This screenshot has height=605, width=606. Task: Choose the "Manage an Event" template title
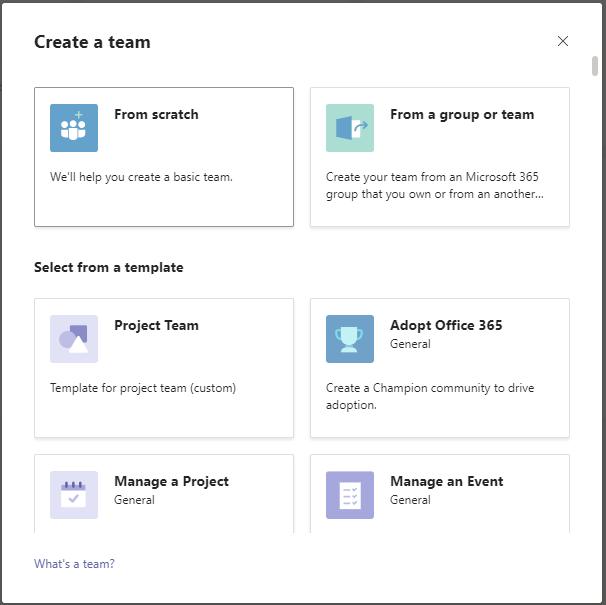click(446, 481)
